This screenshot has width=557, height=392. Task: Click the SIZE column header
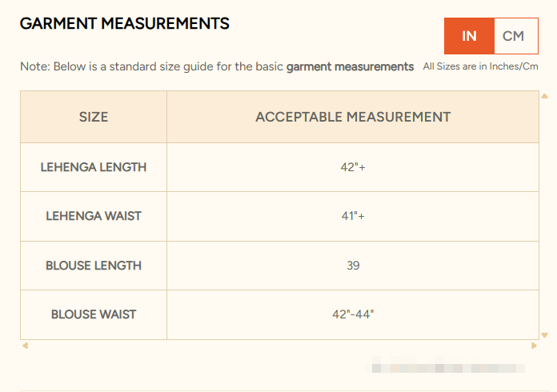94,117
